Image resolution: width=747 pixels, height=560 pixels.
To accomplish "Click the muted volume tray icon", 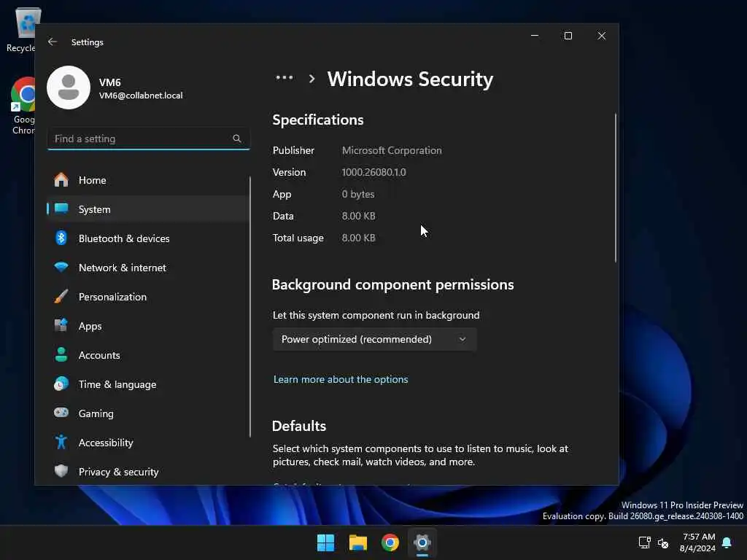I will [662, 542].
